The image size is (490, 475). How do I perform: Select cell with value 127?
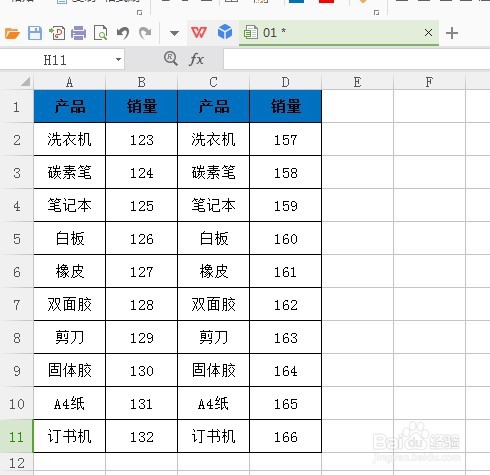(x=141, y=271)
